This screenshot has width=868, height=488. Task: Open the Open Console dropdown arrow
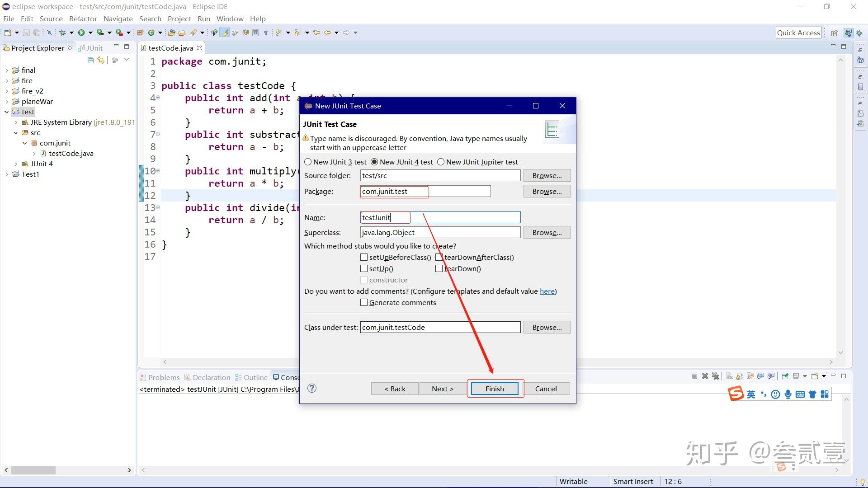(x=824, y=376)
